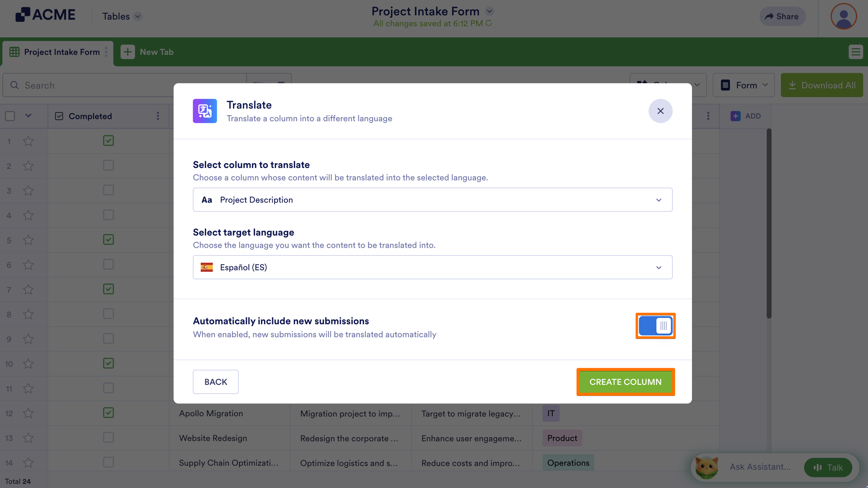868x488 pixels.
Task: Open Completed column options menu
Action: (158, 116)
